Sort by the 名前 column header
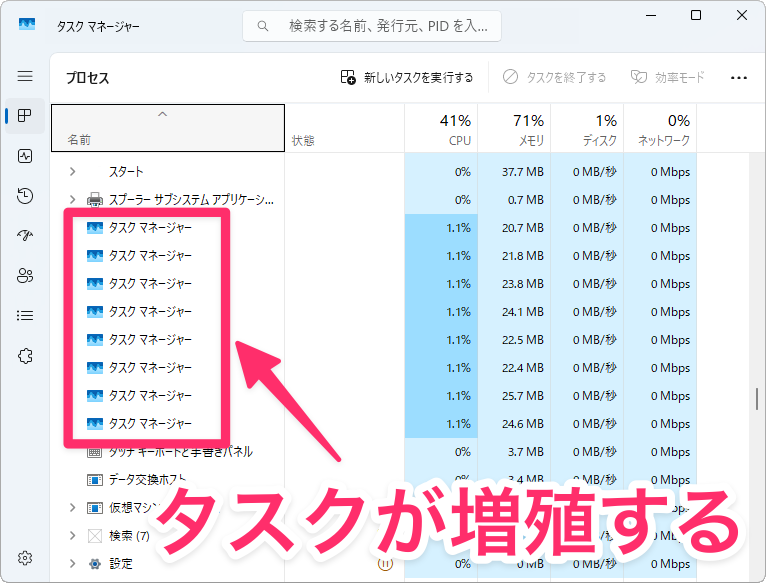 point(160,129)
